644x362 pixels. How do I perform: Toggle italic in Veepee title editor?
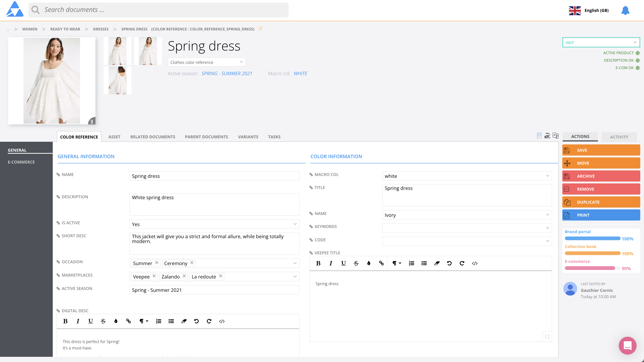click(x=331, y=263)
